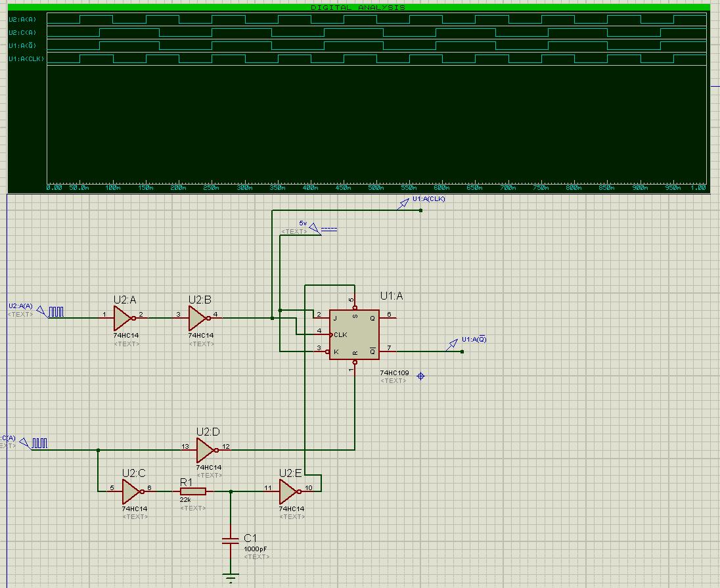Select the U1:A(Q̄) output probe arrow

point(452,345)
